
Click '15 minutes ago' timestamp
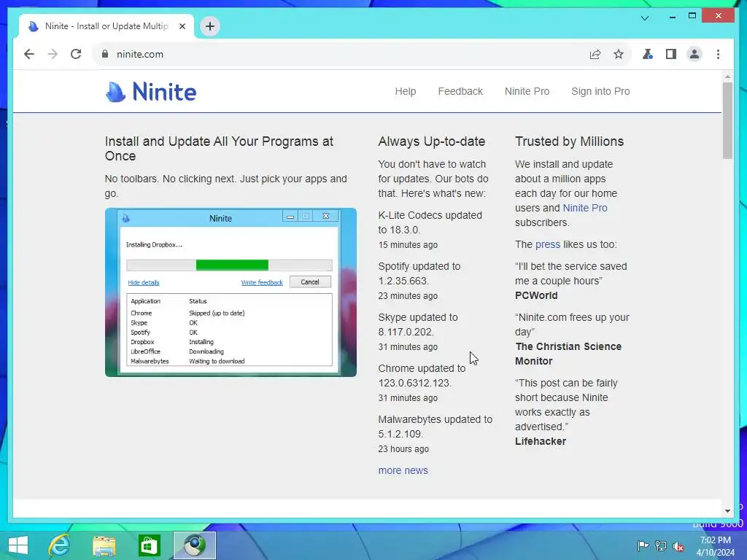[x=408, y=245]
